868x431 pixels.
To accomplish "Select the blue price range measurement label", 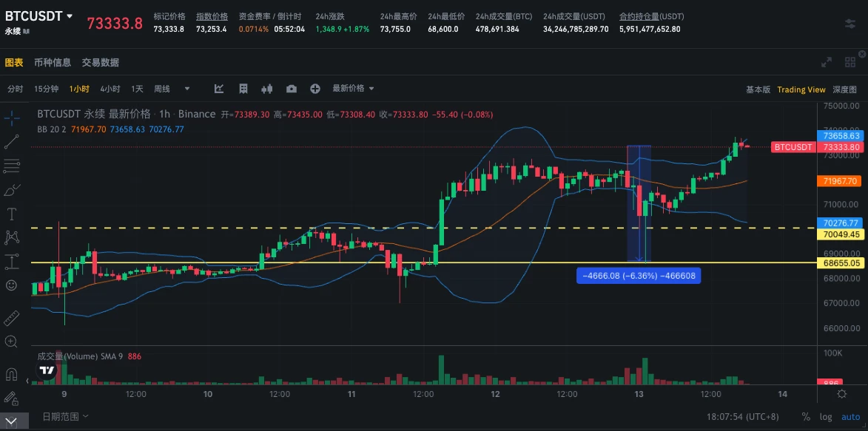I will 639,276.
